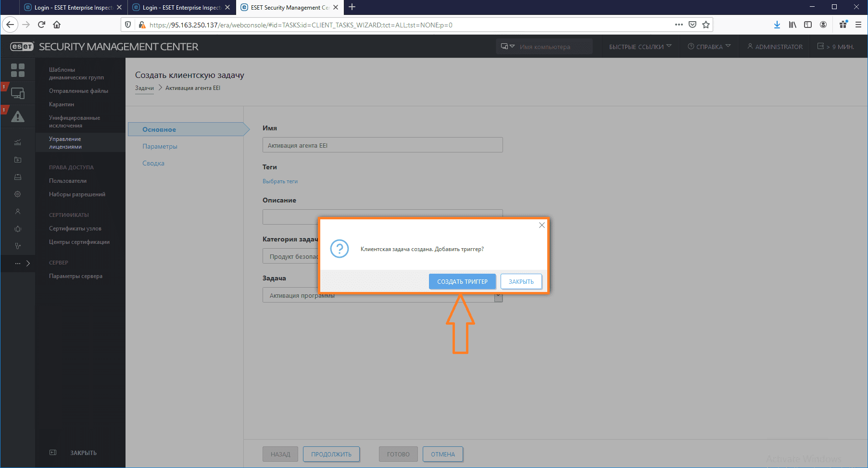Image resolution: width=868 pixels, height=468 pixels.
Task: Click the ESET logo in header
Action: pyautogui.click(x=22, y=47)
